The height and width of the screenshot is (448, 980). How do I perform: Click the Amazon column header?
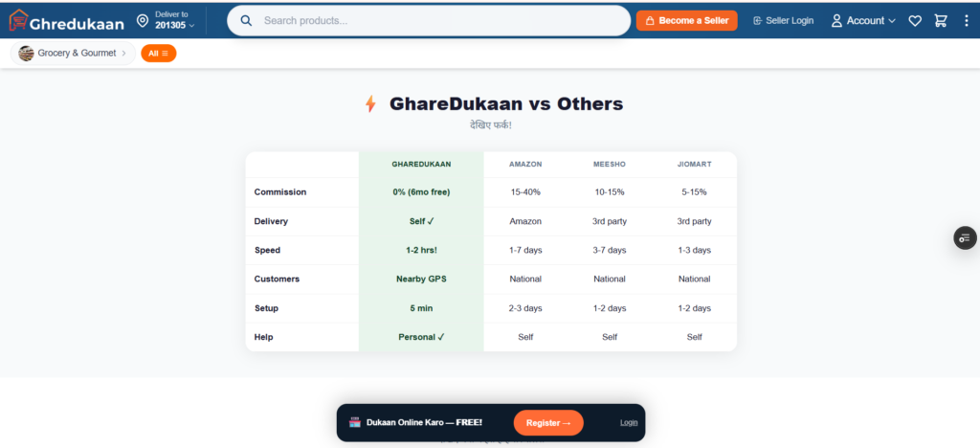(525, 164)
